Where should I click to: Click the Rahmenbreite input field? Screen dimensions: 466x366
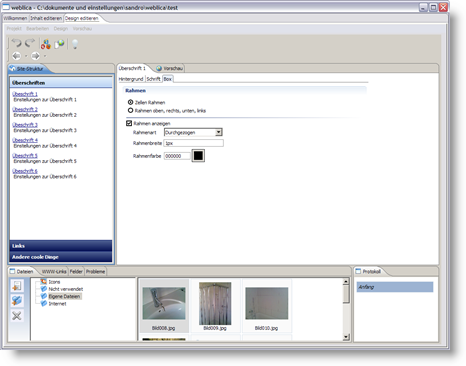tap(194, 143)
